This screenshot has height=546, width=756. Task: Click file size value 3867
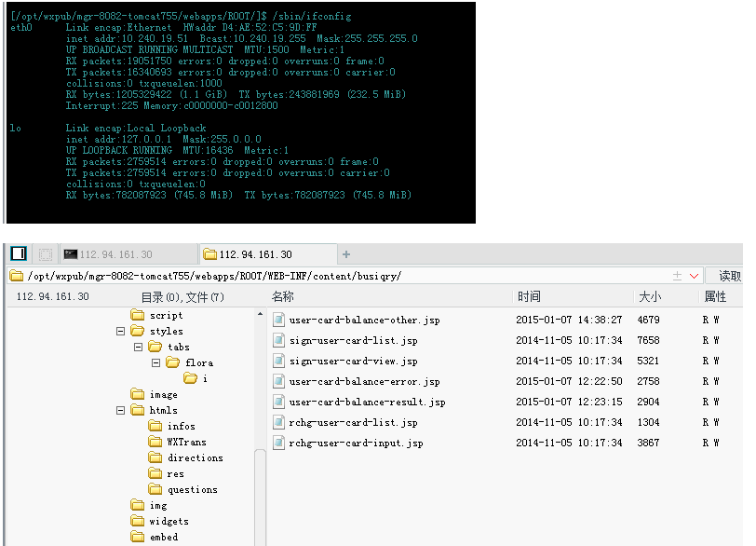point(649,443)
